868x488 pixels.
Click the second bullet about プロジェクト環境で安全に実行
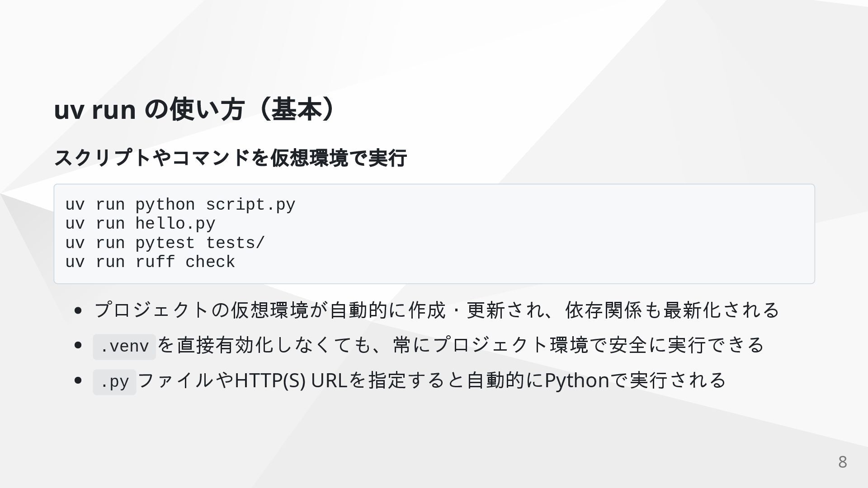click(x=429, y=346)
